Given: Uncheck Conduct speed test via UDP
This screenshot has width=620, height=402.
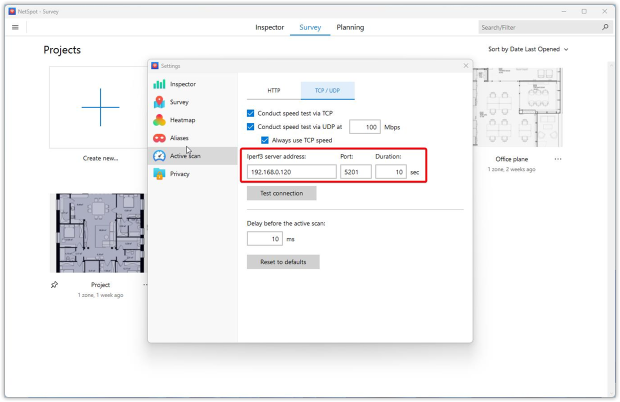Looking at the screenshot, I should point(250,127).
